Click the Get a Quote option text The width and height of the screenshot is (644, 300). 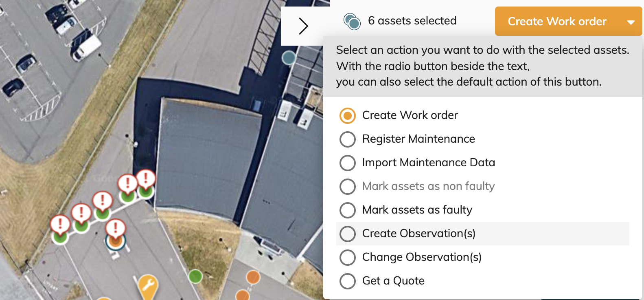click(393, 281)
